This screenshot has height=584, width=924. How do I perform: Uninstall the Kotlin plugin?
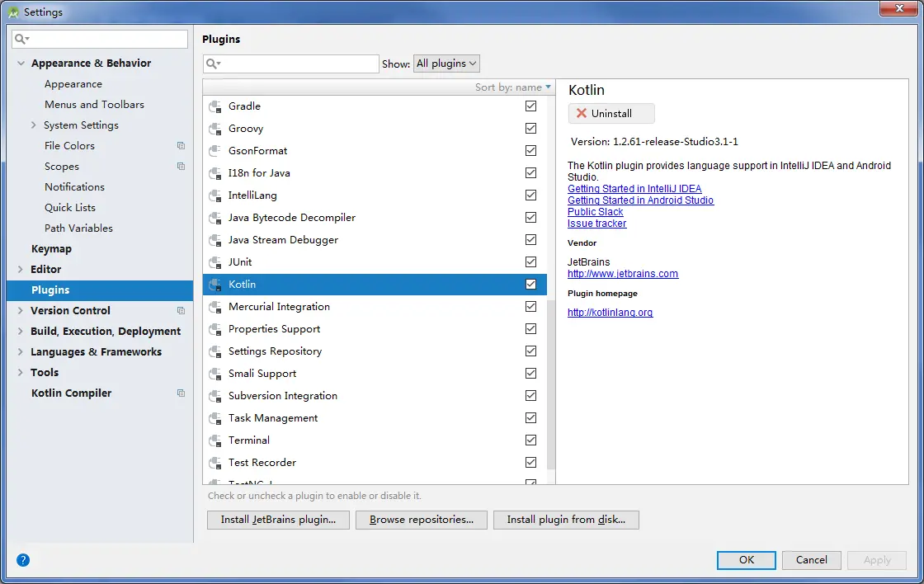point(611,113)
